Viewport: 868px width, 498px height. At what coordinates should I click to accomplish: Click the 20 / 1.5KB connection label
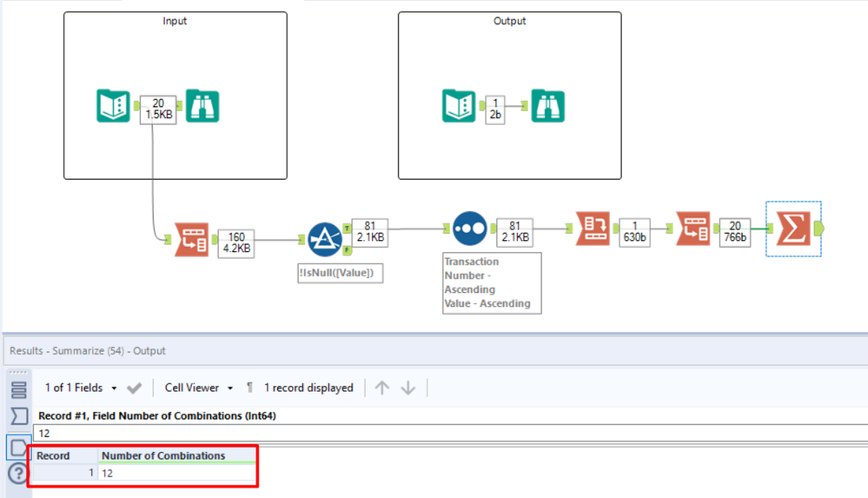click(158, 110)
